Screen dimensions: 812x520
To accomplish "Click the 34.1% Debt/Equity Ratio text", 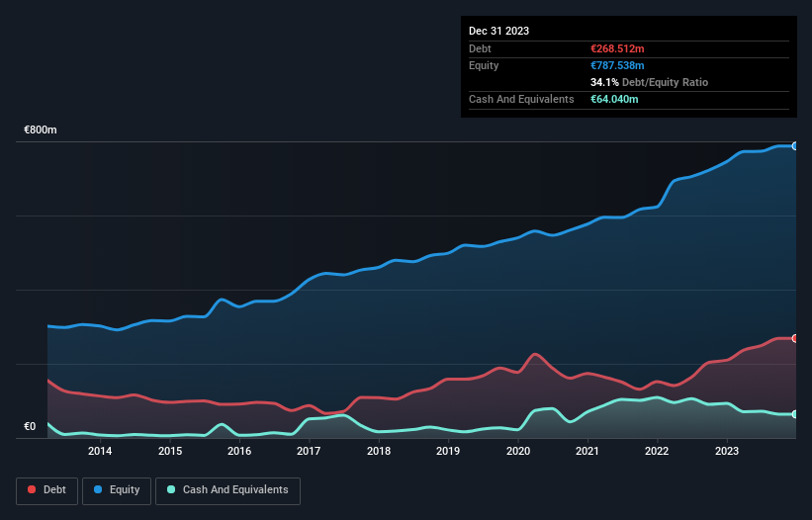I will 649,82.
